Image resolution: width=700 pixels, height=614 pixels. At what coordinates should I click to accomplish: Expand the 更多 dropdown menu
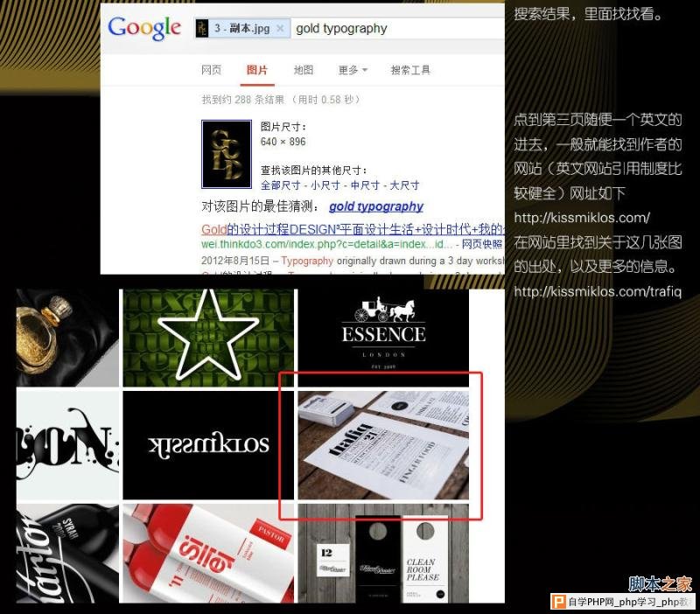click(353, 70)
